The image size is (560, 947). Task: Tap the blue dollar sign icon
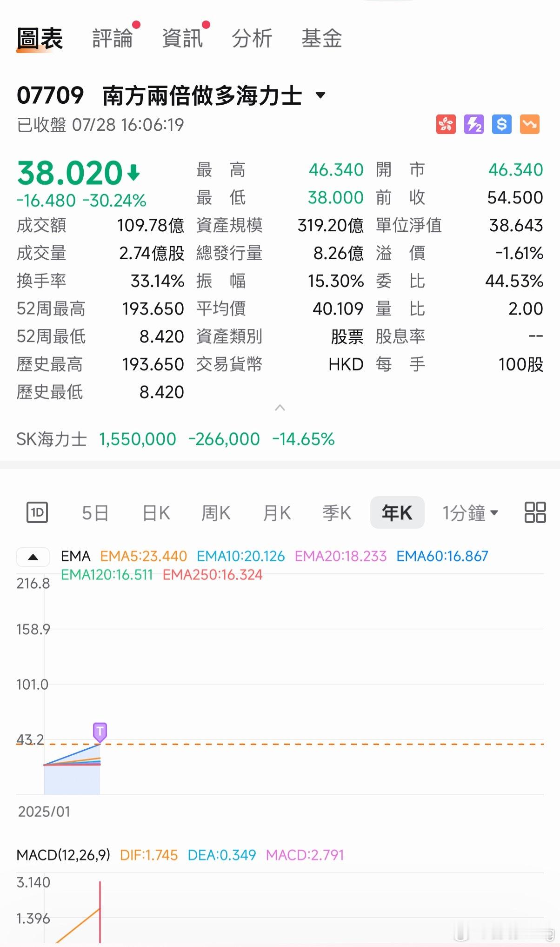tap(501, 124)
